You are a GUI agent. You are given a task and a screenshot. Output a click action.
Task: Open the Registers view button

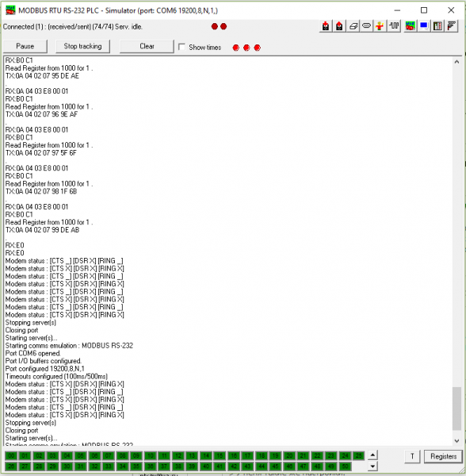coord(443,457)
